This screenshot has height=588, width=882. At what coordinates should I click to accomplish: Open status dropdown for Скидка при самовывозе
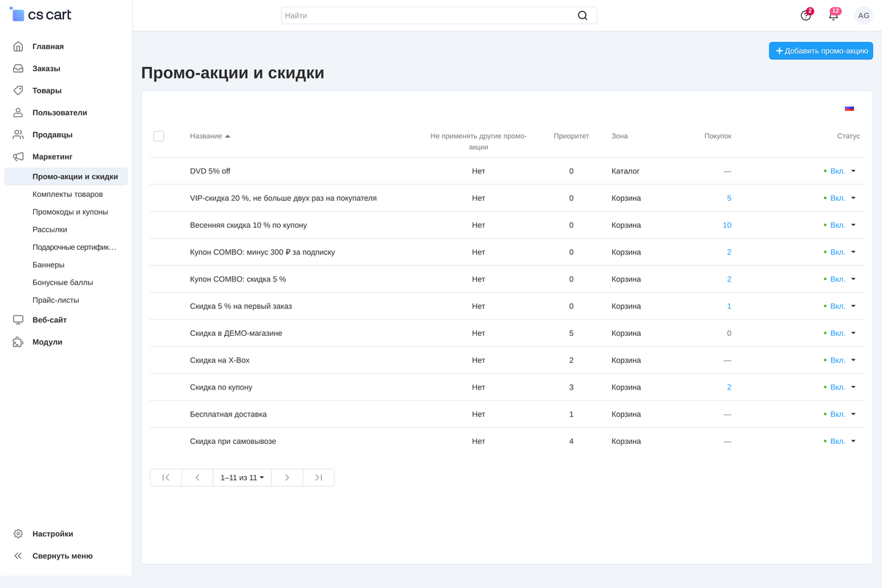point(839,442)
